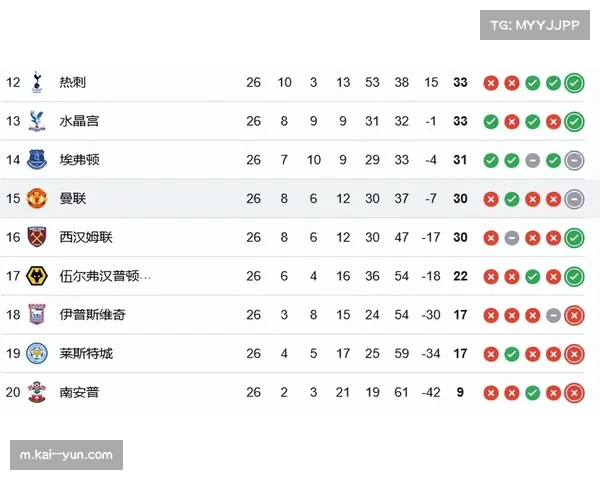Click the m.kai-yun.com watermark link
This screenshot has height=480, width=600.
click(x=67, y=456)
